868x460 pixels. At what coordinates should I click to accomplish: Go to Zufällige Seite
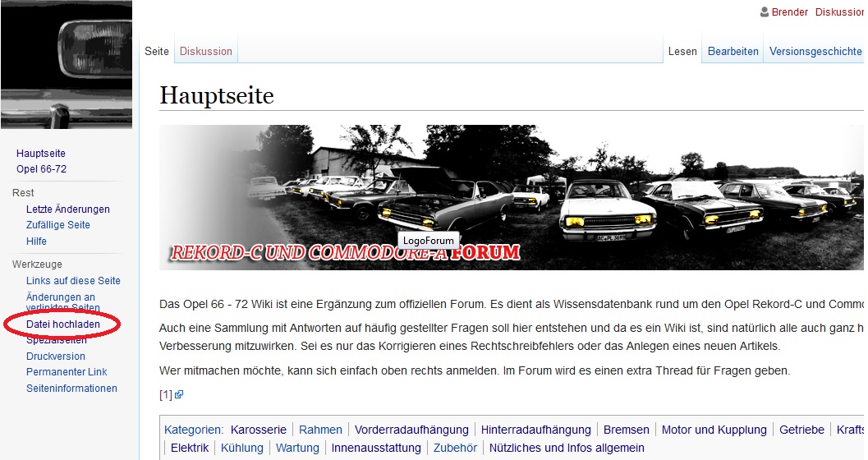click(58, 225)
